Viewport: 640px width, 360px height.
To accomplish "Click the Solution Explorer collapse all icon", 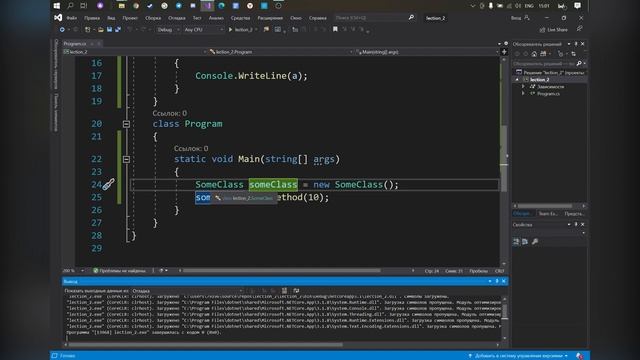I will tap(573, 54).
